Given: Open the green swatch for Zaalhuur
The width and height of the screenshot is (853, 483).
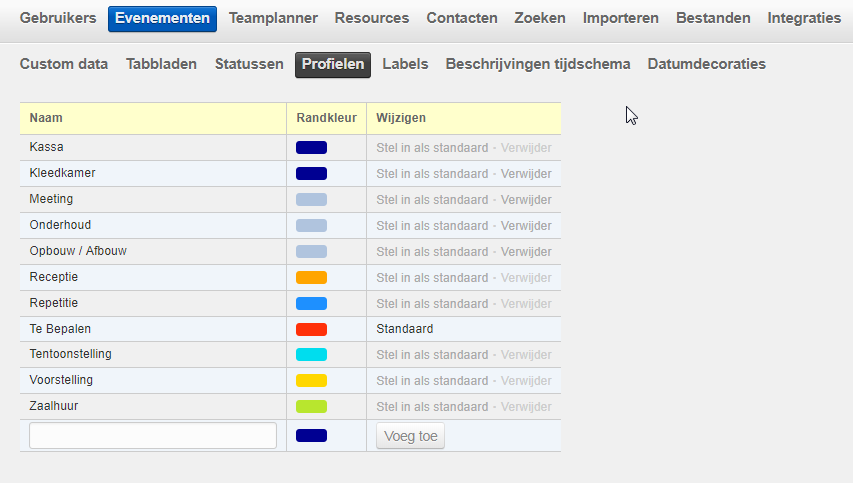Looking at the screenshot, I should (x=311, y=407).
